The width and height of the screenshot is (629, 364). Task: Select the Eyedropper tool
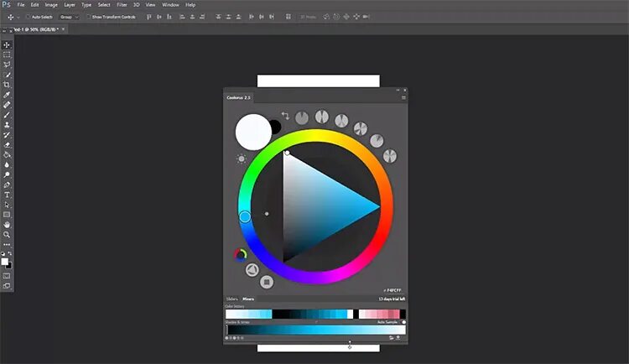pyautogui.click(x=7, y=95)
